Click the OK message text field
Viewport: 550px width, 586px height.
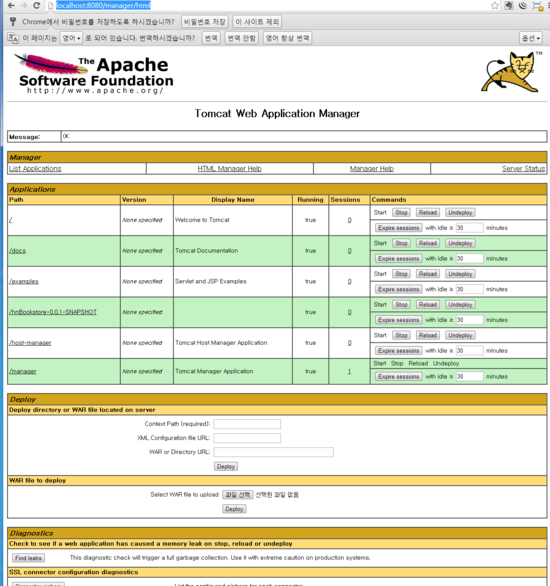304,136
